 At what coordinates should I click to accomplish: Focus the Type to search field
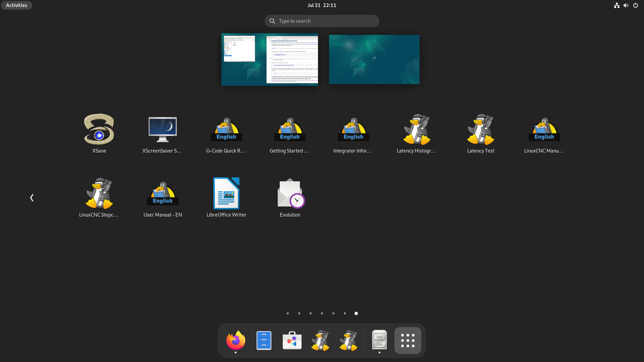pyautogui.click(x=322, y=21)
